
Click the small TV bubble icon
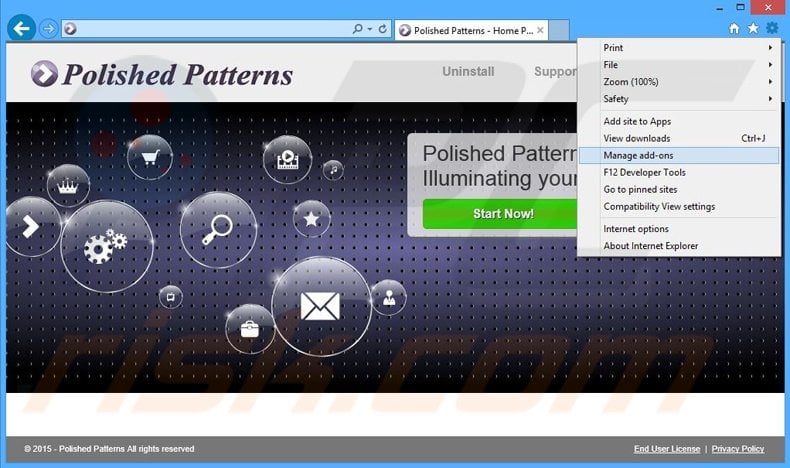click(171, 297)
